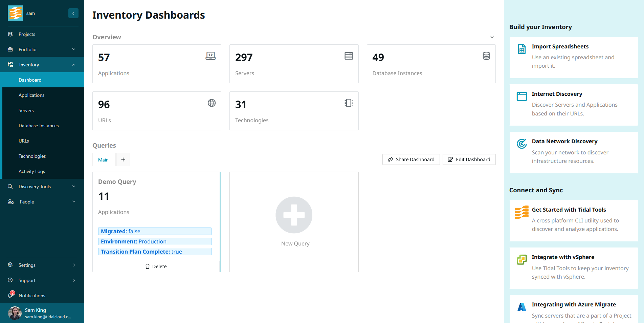Click the database icon on Database Instances card
The width and height of the screenshot is (644, 323).
(486, 56)
